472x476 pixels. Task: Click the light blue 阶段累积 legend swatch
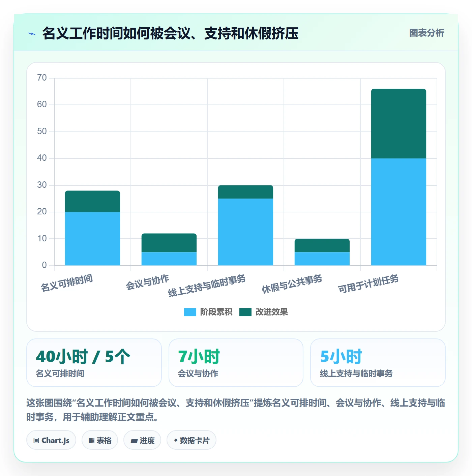click(x=190, y=312)
